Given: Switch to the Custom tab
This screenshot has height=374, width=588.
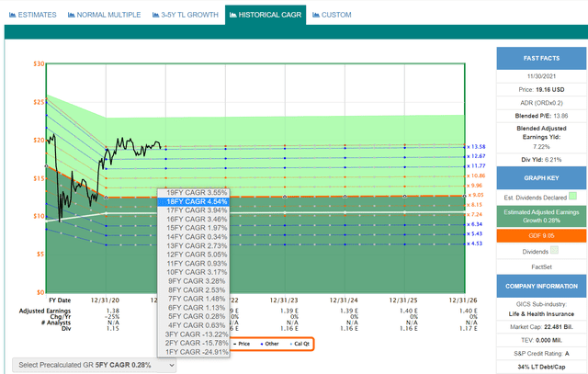Looking at the screenshot, I should [332, 15].
